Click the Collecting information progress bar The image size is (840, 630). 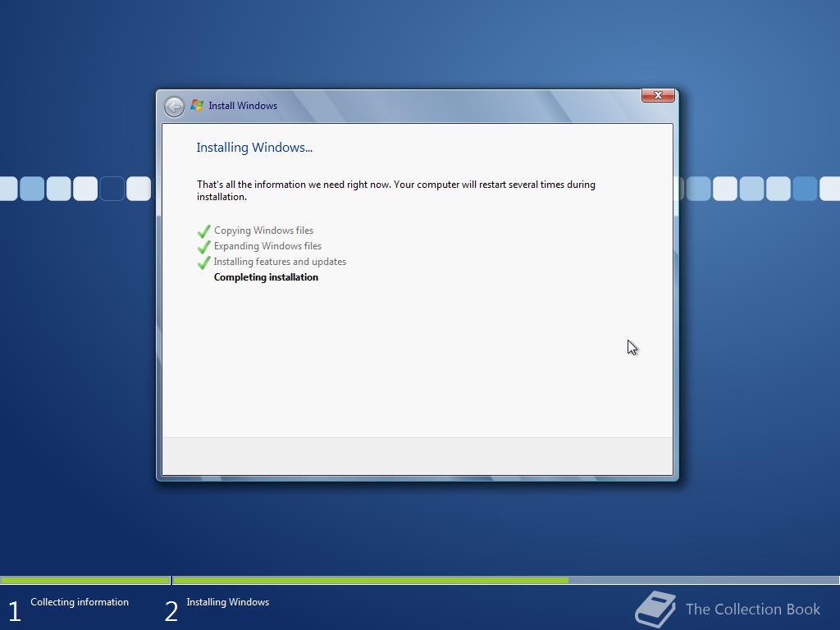point(85,580)
